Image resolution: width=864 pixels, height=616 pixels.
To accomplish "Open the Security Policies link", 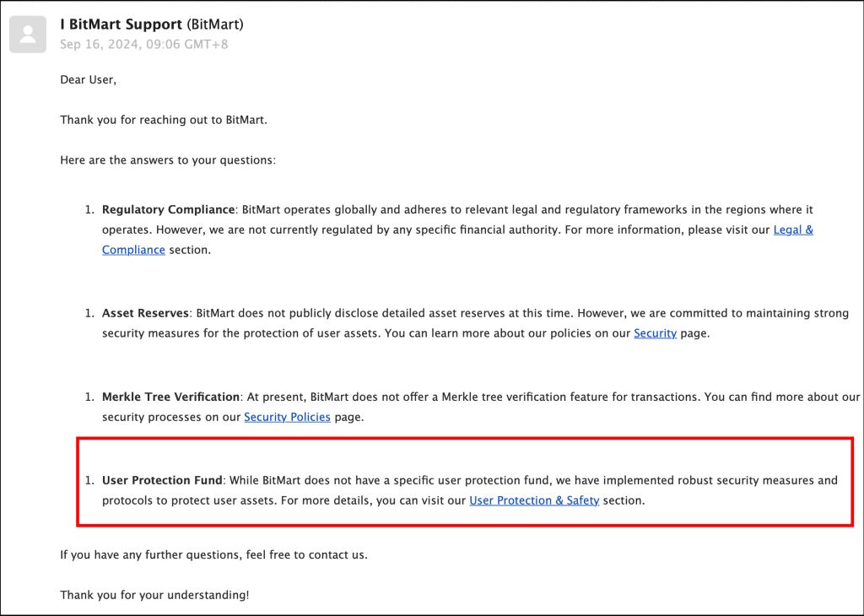I will tap(287, 417).
